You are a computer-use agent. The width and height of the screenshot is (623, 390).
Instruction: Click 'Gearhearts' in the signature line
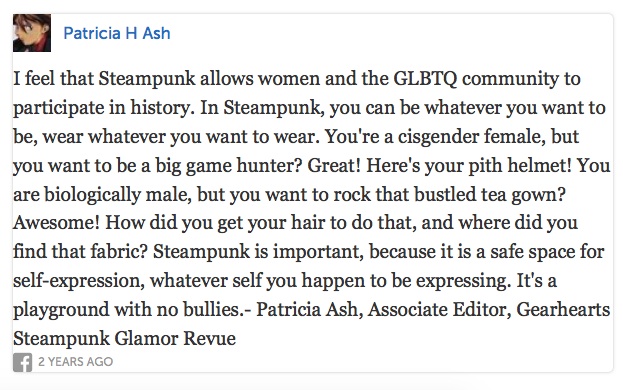(563, 310)
